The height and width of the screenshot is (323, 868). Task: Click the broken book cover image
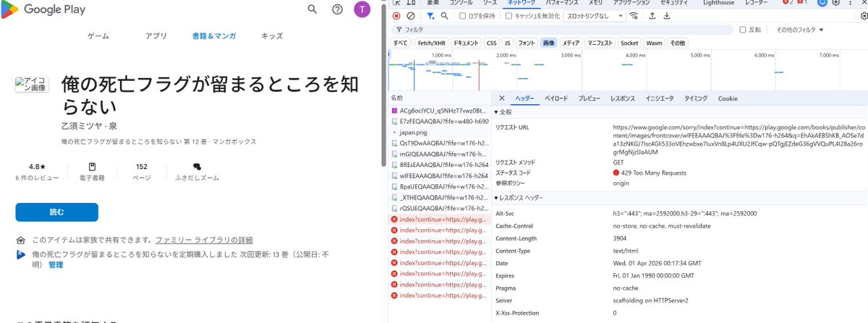pos(33,85)
